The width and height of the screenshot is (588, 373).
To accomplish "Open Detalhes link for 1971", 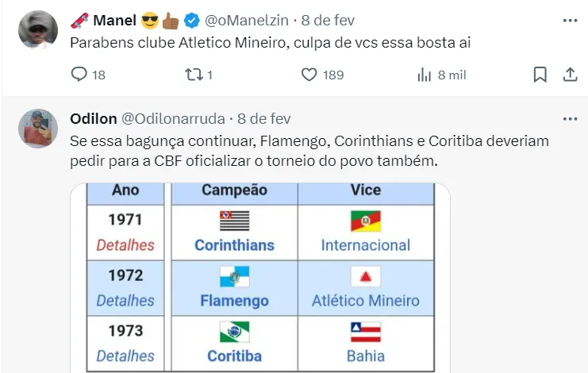I will [x=125, y=245].
